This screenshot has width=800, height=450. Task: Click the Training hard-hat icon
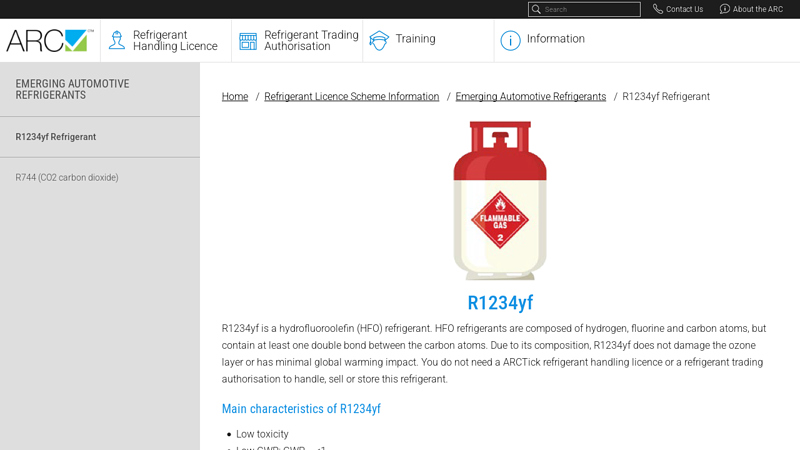pos(379,40)
